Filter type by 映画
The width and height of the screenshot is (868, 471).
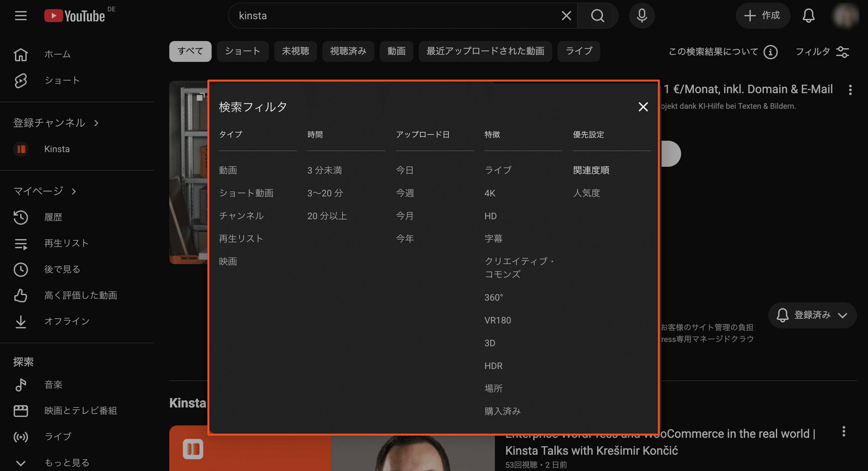[x=228, y=262]
